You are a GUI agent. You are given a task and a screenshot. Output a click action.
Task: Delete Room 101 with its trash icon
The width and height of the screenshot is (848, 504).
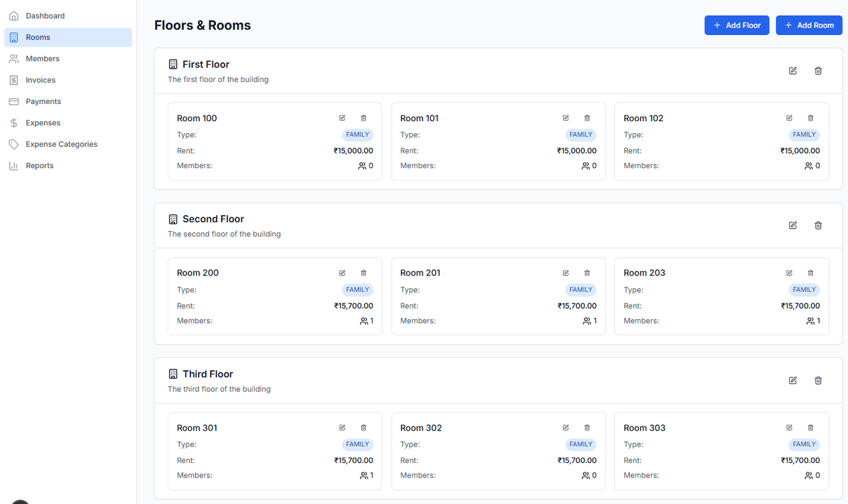(587, 118)
